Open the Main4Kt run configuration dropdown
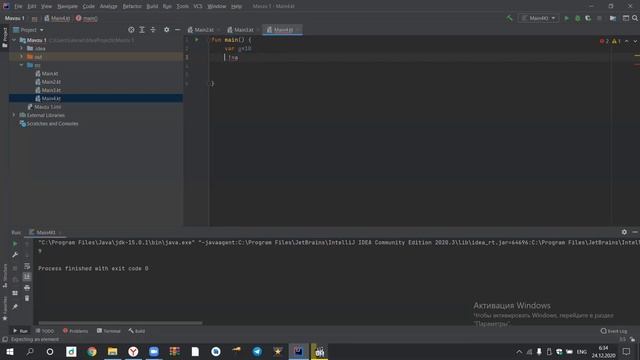This screenshot has height=360, width=640. tap(538, 18)
